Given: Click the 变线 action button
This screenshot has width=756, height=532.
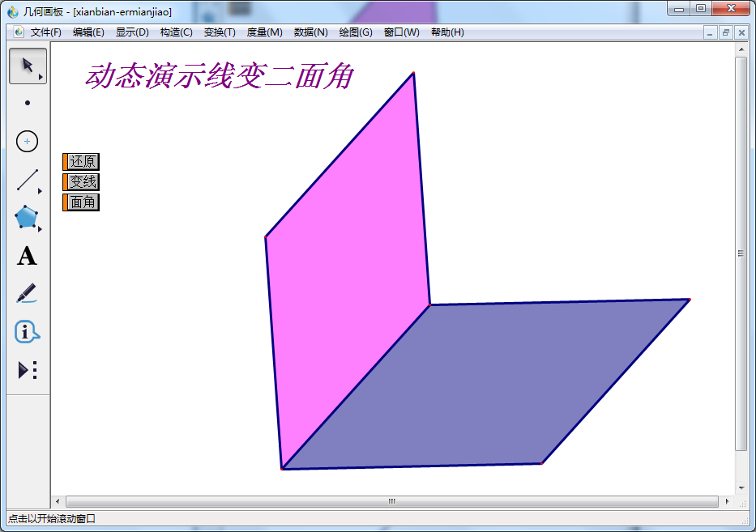Looking at the screenshot, I should [81, 181].
